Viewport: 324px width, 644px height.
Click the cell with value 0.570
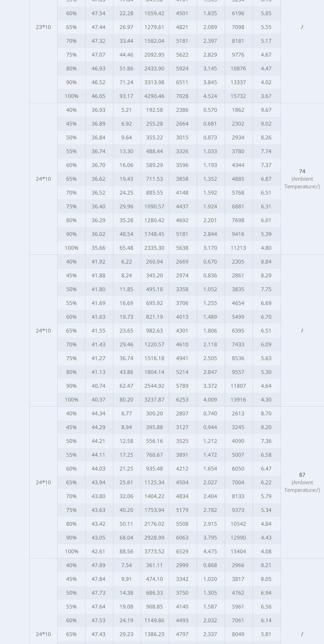click(210, 110)
